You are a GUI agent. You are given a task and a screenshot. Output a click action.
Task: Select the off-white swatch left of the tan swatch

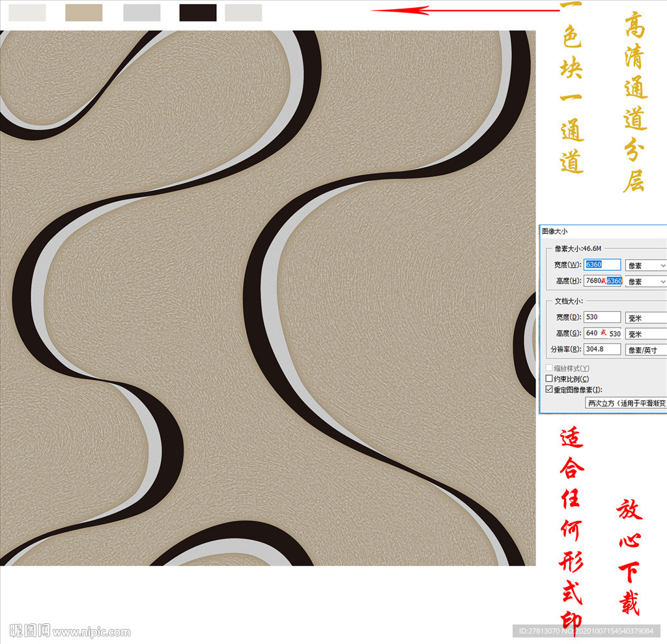click(27, 13)
